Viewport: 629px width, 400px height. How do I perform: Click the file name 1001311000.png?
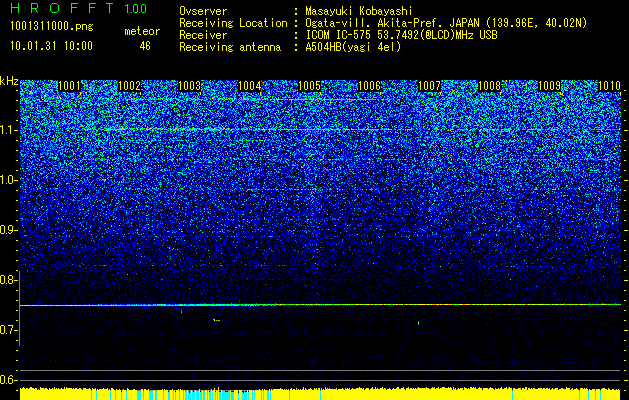coord(51,26)
